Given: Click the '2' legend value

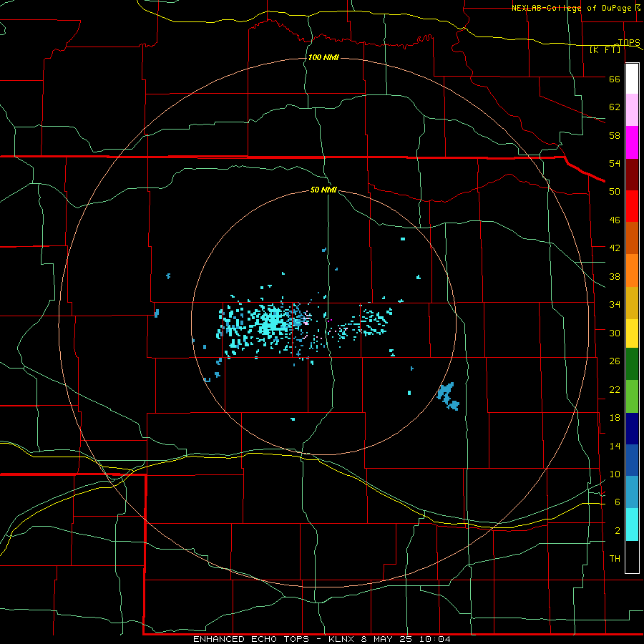Looking at the screenshot, I should pyautogui.click(x=618, y=531).
